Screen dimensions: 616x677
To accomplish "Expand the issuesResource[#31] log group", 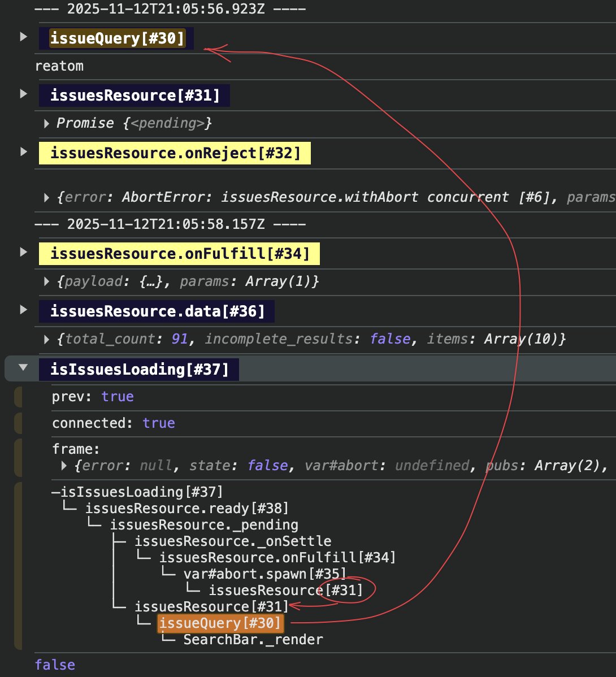I will (x=24, y=94).
